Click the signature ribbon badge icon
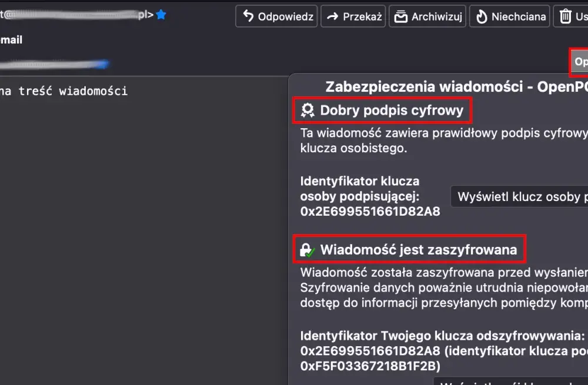 [x=308, y=111]
